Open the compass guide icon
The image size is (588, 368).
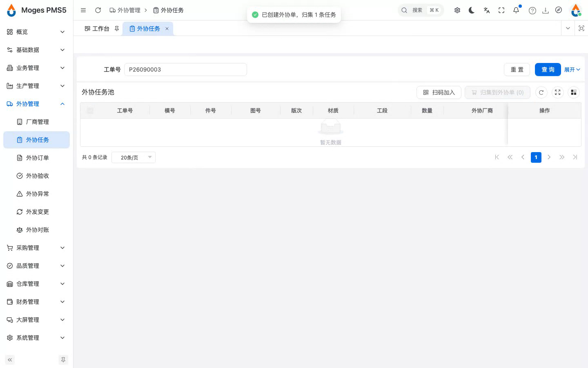pyautogui.click(x=559, y=10)
